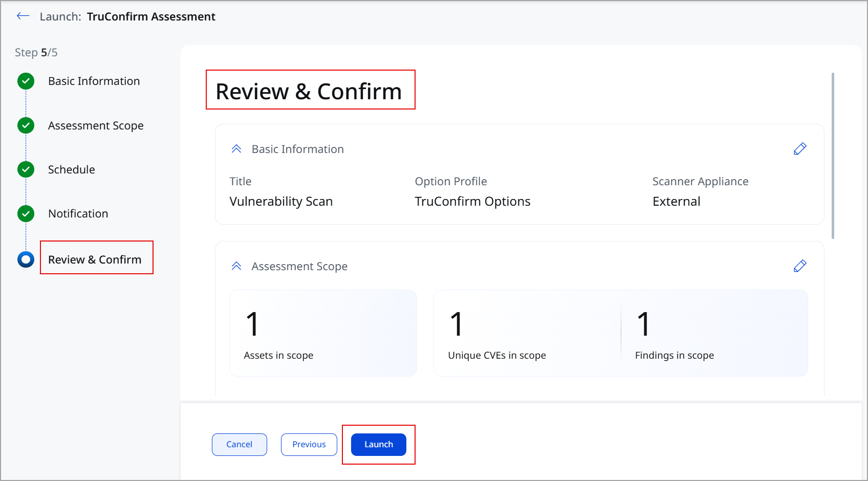Edit Assessment Scope with the pencil icon
868x481 pixels.
click(800, 266)
